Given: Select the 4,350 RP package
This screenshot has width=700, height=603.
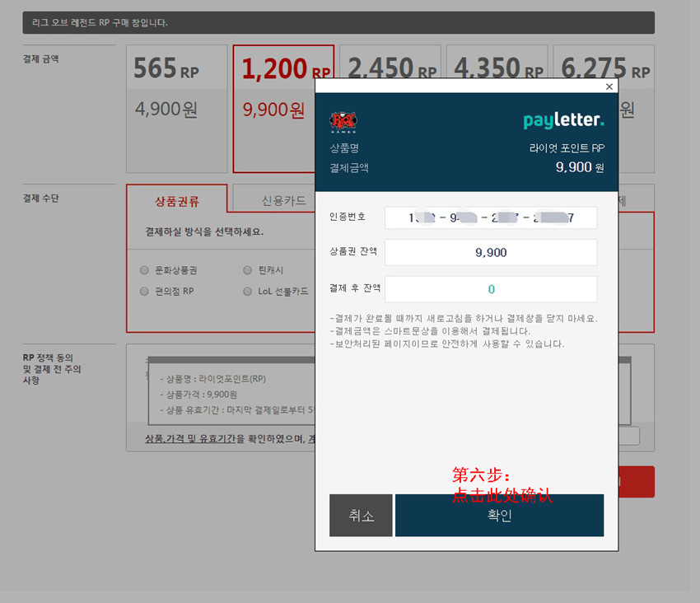Looking at the screenshot, I should [497, 62].
